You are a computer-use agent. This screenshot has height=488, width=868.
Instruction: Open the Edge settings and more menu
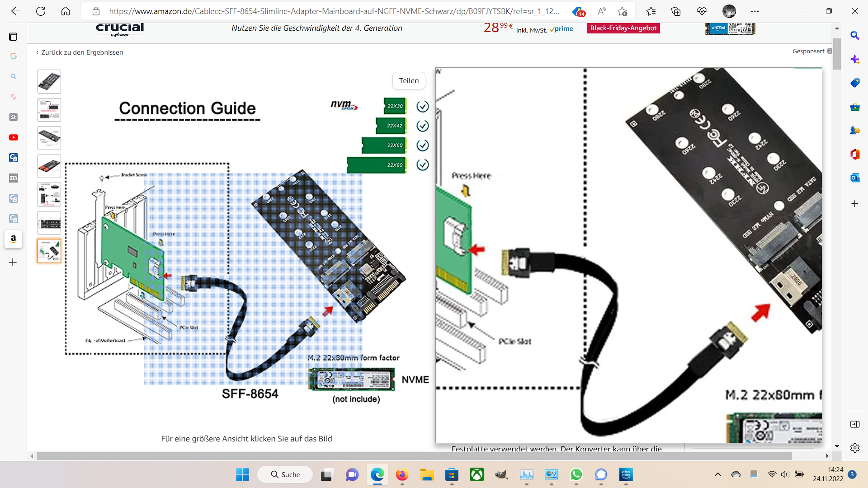(x=755, y=11)
